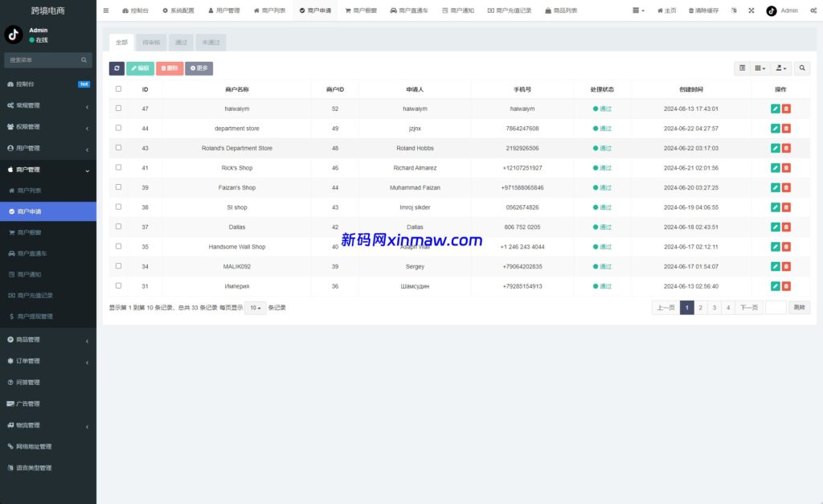Check the select-all checkbox in table header
Screen dimensions: 823x504
117,88
